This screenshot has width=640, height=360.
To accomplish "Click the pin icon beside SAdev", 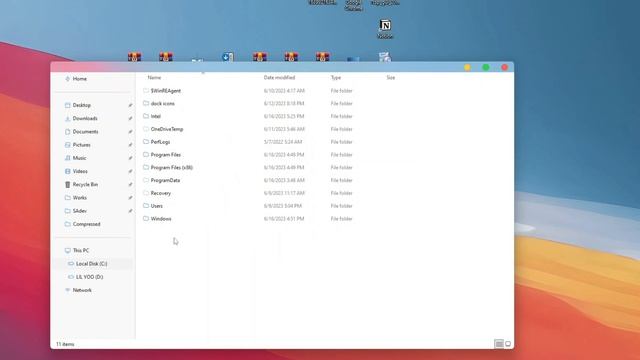I will pyautogui.click(x=130, y=211).
